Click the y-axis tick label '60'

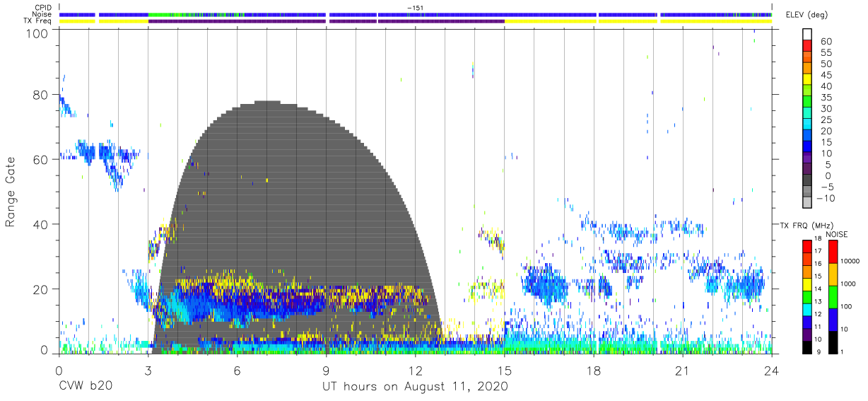coord(41,160)
